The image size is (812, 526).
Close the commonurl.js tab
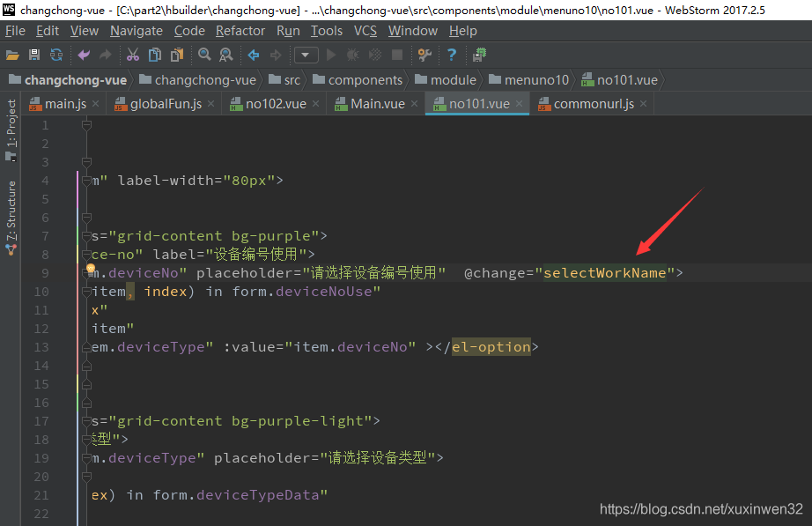(644, 104)
